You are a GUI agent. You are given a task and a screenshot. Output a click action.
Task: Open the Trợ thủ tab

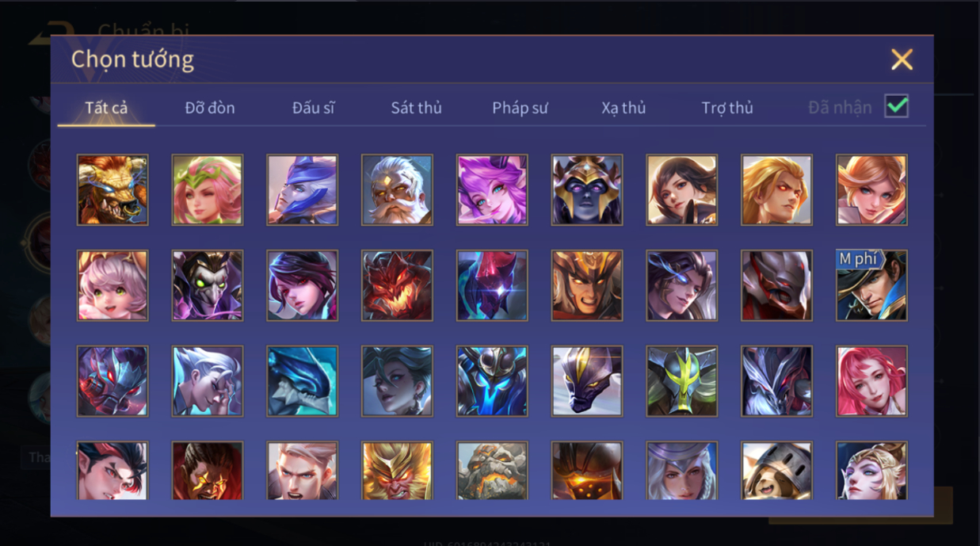point(727,108)
